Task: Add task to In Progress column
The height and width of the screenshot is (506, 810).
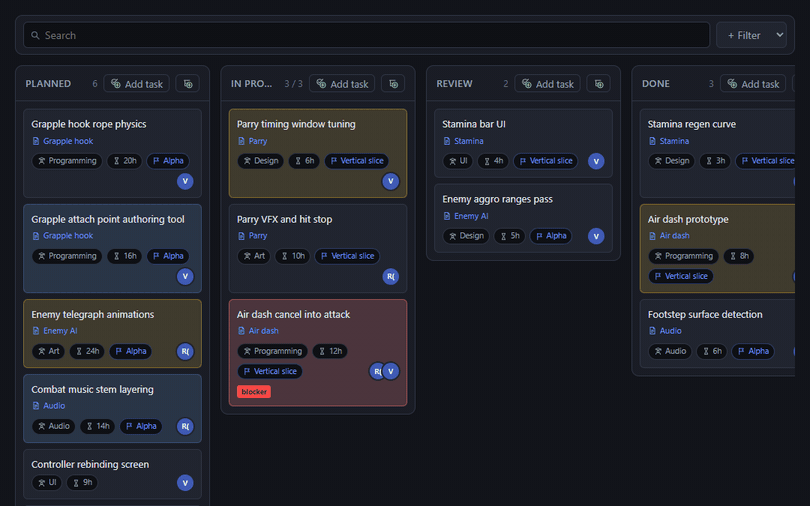Action: pyautogui.click(x=342, y=84)
